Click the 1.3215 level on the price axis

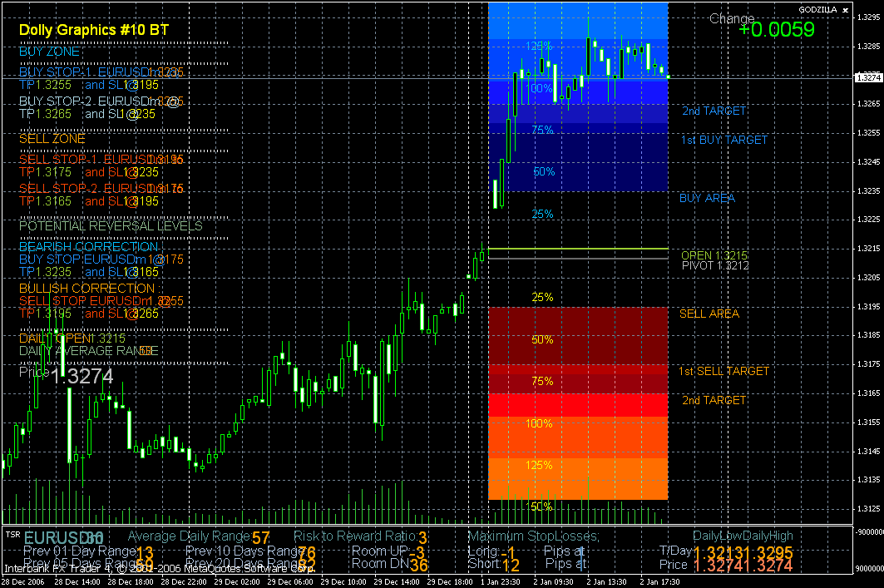(x=869, y=249)
